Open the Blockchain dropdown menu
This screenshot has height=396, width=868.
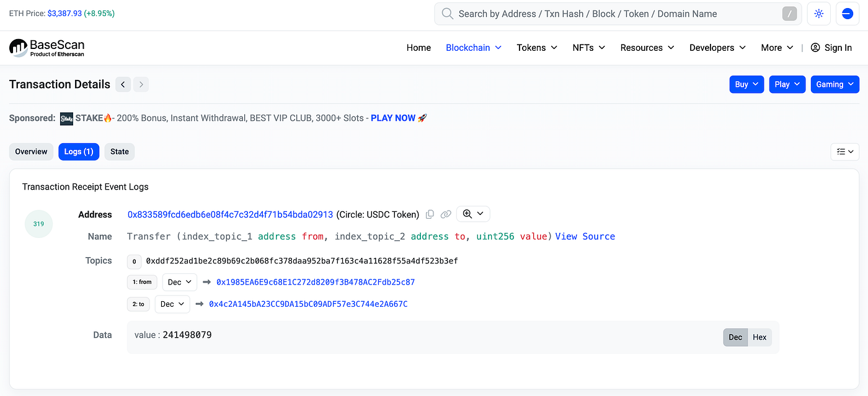tap(474, 48)
